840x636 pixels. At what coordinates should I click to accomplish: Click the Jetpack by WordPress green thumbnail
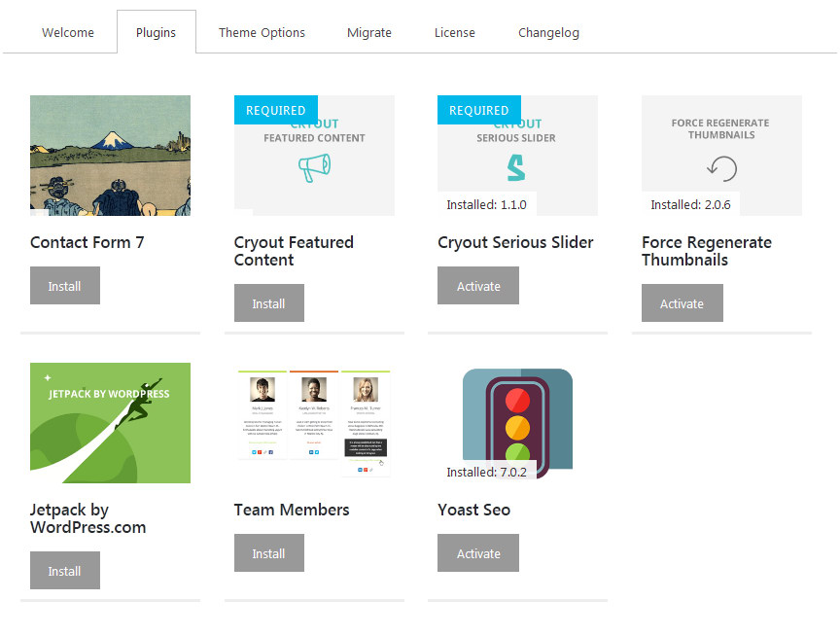coord(111,423)
